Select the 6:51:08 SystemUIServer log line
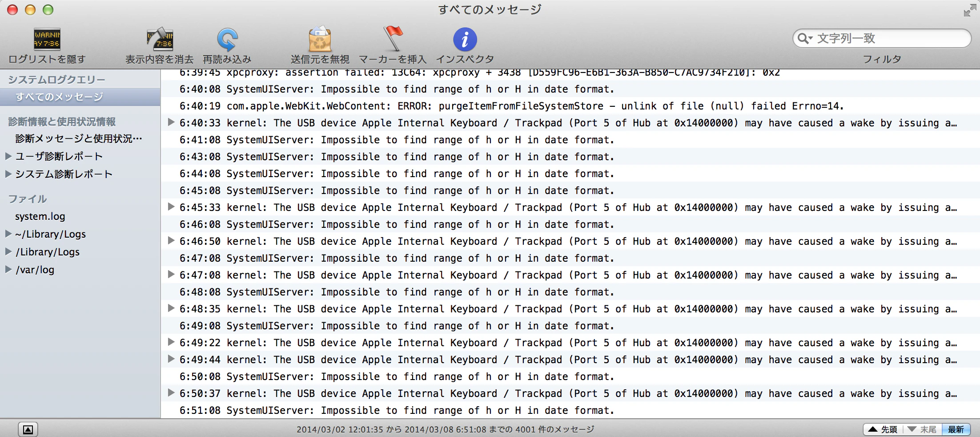The width and height of the screenshot is (980, 437). (x=570, y=410)
